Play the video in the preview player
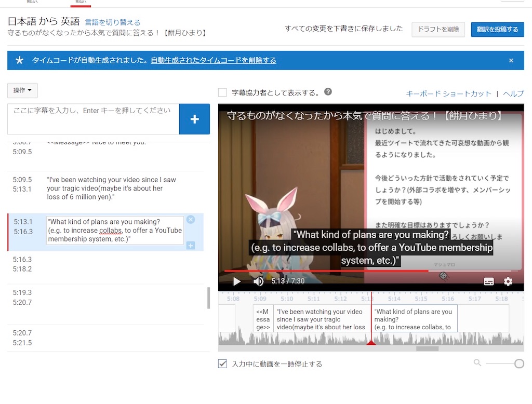This screenshot has width=532, height=404. click(237, 281)
